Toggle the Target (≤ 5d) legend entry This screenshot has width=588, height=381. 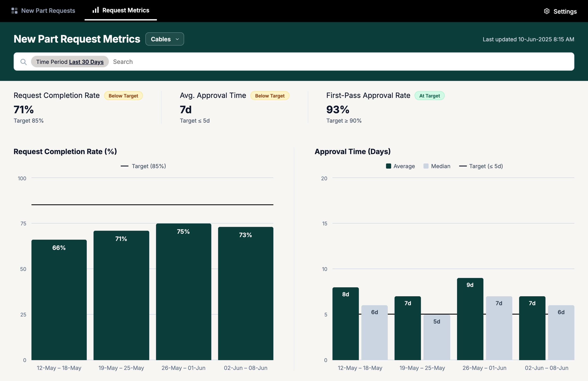pos(481,166)
